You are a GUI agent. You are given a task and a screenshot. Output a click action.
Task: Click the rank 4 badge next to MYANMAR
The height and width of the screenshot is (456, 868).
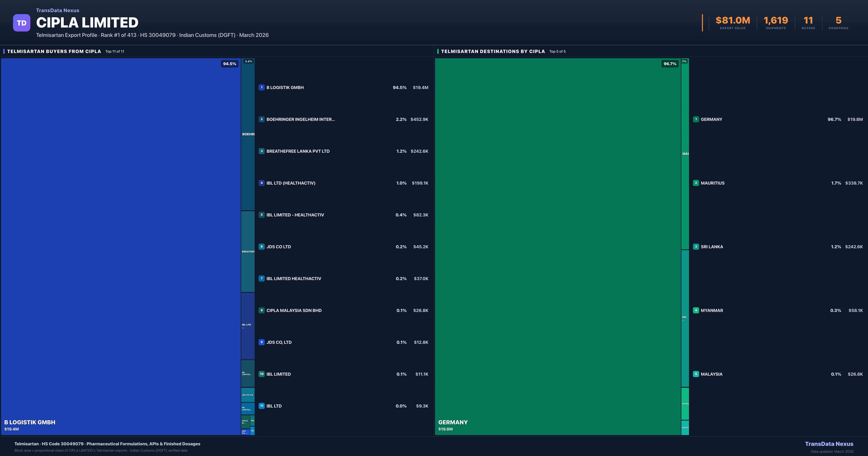[x=696, y=310]
